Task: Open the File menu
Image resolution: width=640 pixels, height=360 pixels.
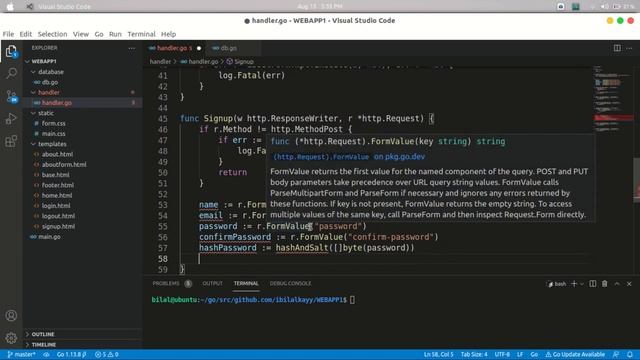Action: tap(8, 34)
